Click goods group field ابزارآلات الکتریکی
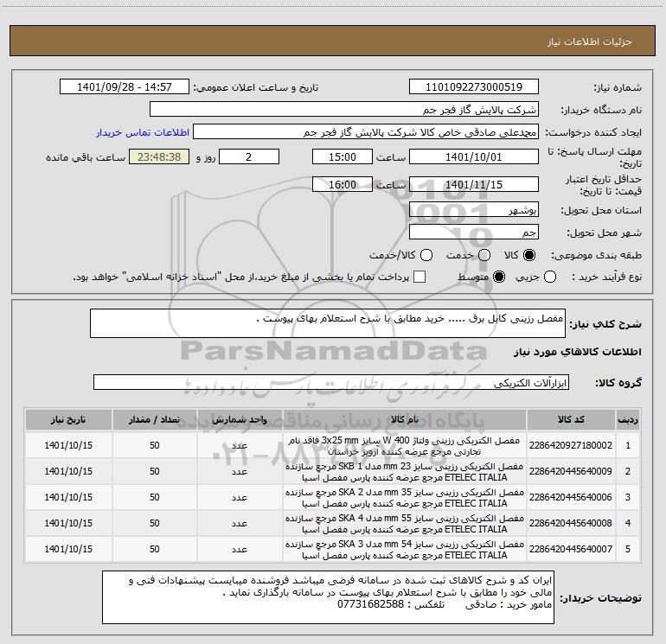666x644 pixels. point(331,382)
